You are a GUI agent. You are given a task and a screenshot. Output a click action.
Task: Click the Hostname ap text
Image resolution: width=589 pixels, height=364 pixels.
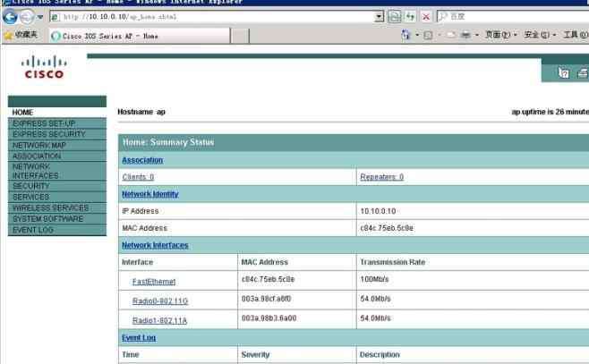click(141, 112)
